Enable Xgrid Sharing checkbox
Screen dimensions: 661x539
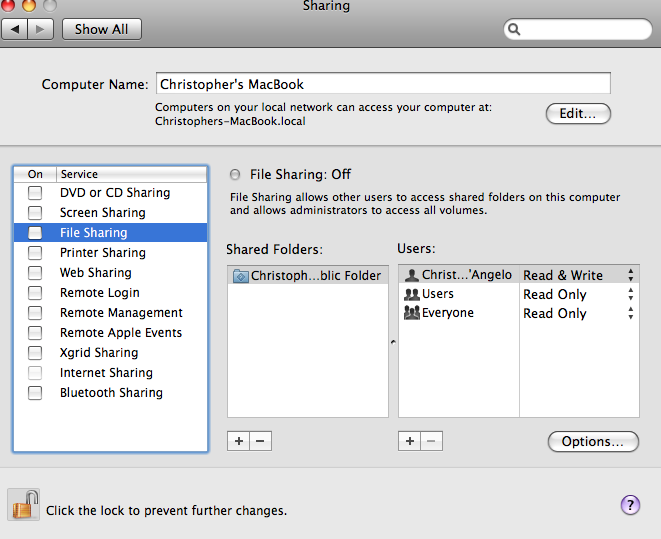pos(35,352)
